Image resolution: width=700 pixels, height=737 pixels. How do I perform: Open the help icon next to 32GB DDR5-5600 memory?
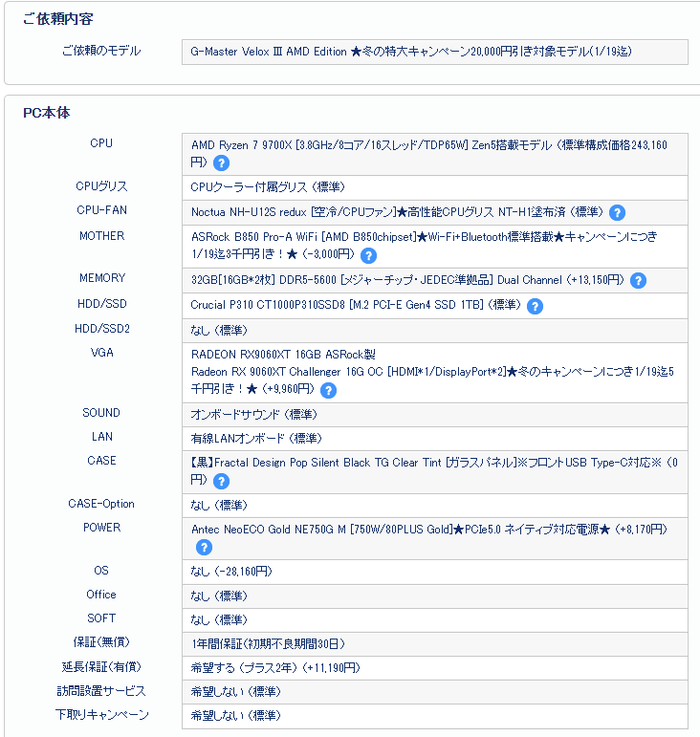[638, 280]
